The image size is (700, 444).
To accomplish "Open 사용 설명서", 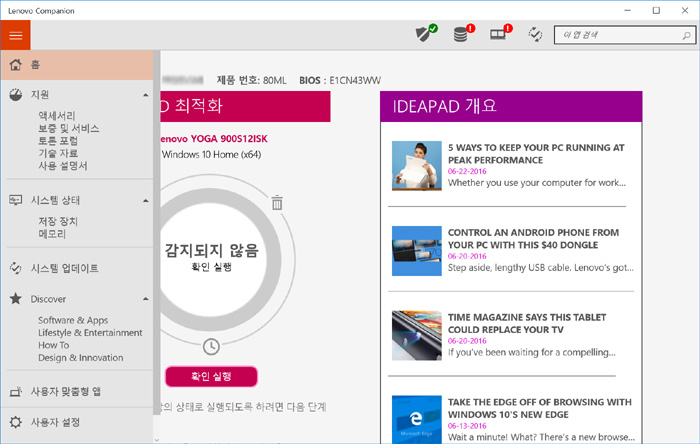I will (62, 166).
